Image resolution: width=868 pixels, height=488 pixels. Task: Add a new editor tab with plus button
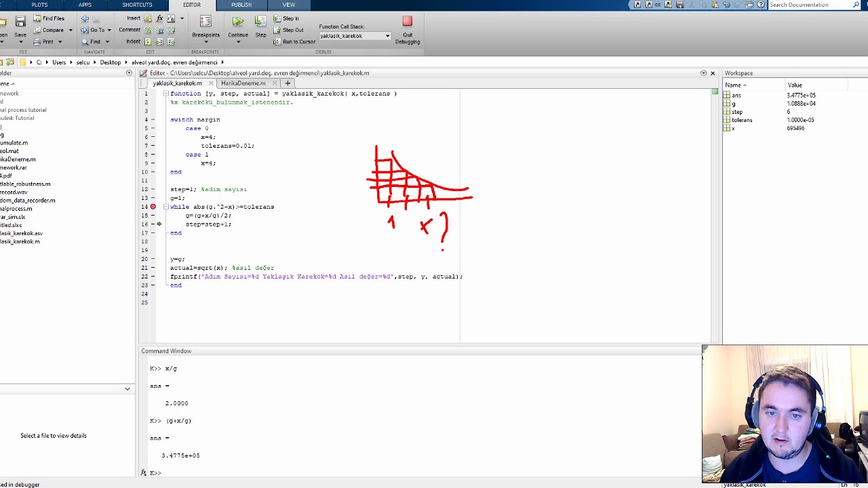pyautogui.click(x=288, y=83)
